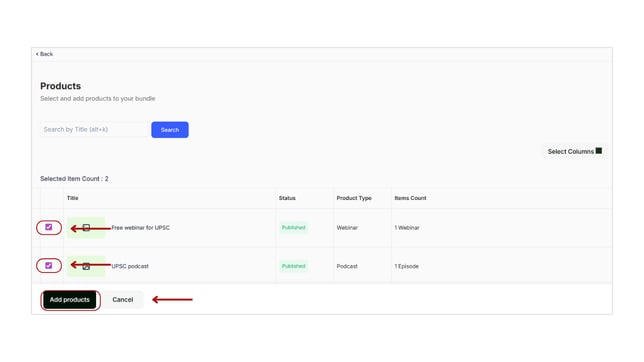The height and width of the screenshot is (362, 644).
Task: Click the Cancel button
Action: (122, 300)
